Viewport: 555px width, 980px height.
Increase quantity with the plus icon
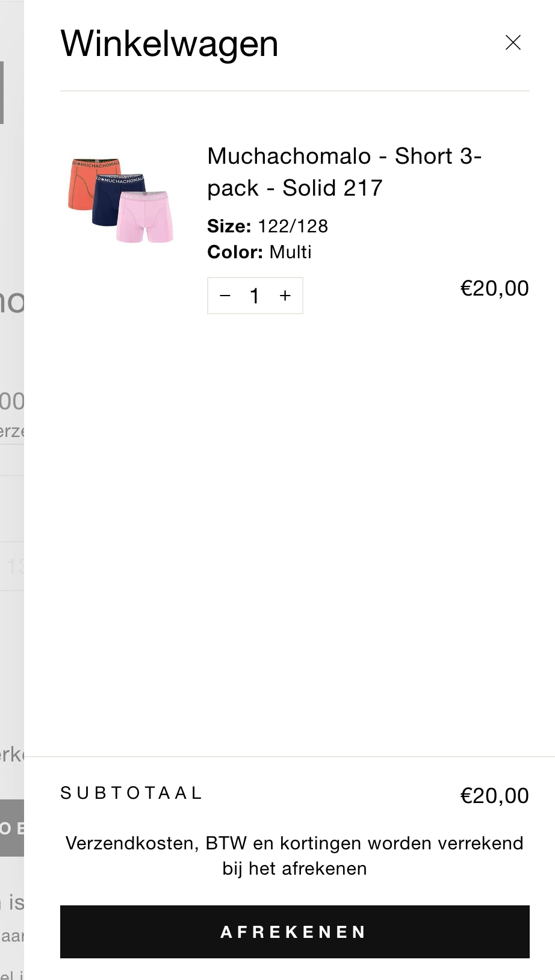click(x=285, y=296)
